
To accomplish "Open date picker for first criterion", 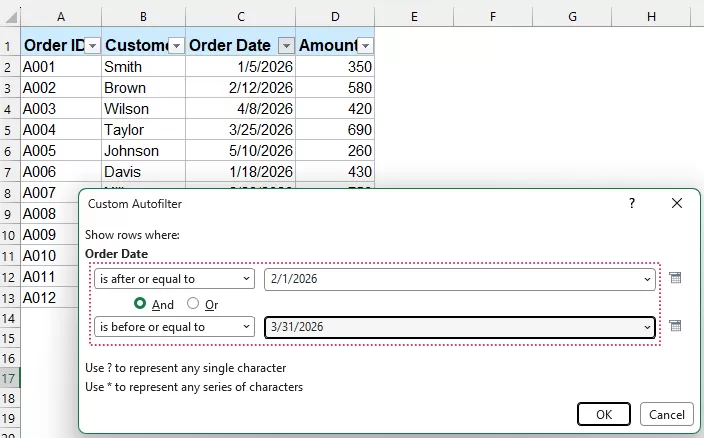I will [675, 278].
